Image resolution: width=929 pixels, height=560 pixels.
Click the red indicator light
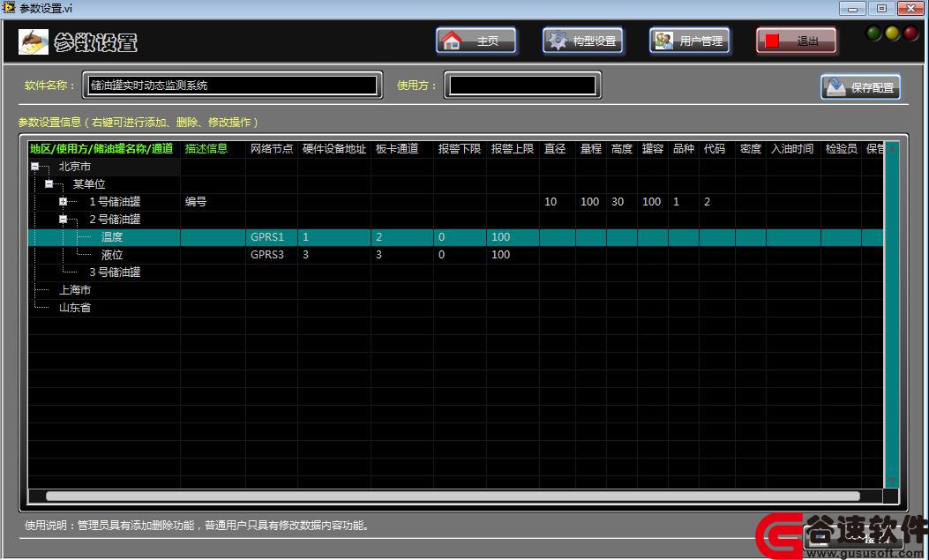pos(910,34)
